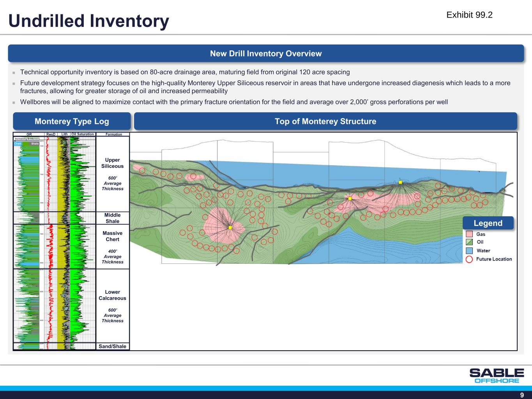Screen dimensions: 532x399
Task: Click the Sable Offshore logo
Action: point(497,376)
